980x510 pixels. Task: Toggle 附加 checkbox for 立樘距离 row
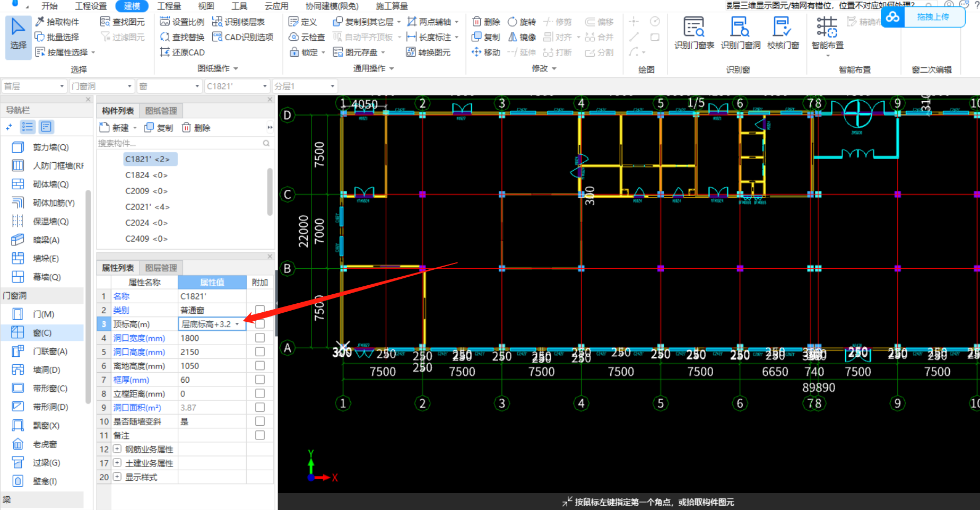(260, 393)
